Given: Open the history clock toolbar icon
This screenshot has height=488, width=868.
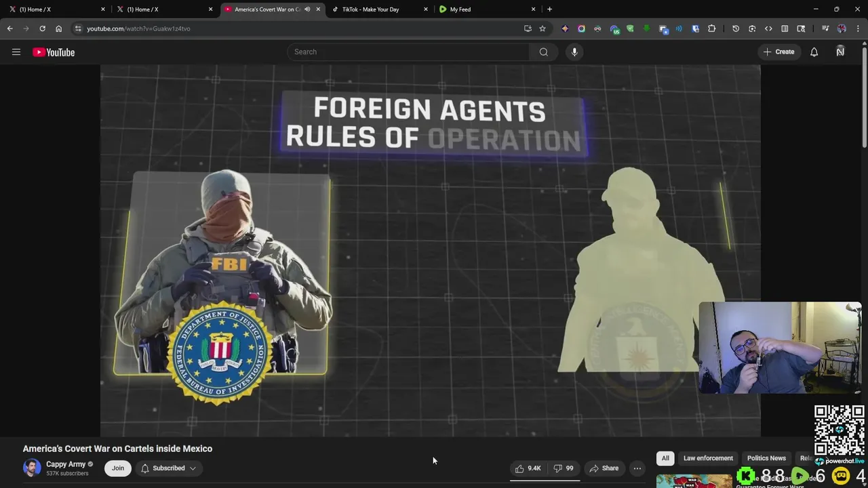Looking at the screenshot, I should click(736, 28).
